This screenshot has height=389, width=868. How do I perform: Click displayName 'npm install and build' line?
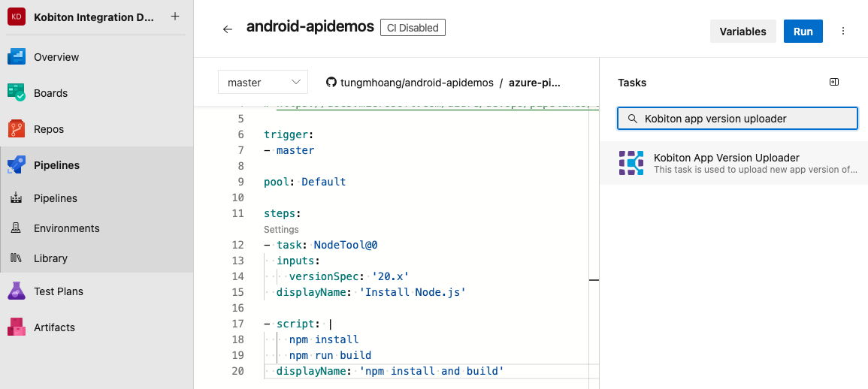[x=390, y=371]
